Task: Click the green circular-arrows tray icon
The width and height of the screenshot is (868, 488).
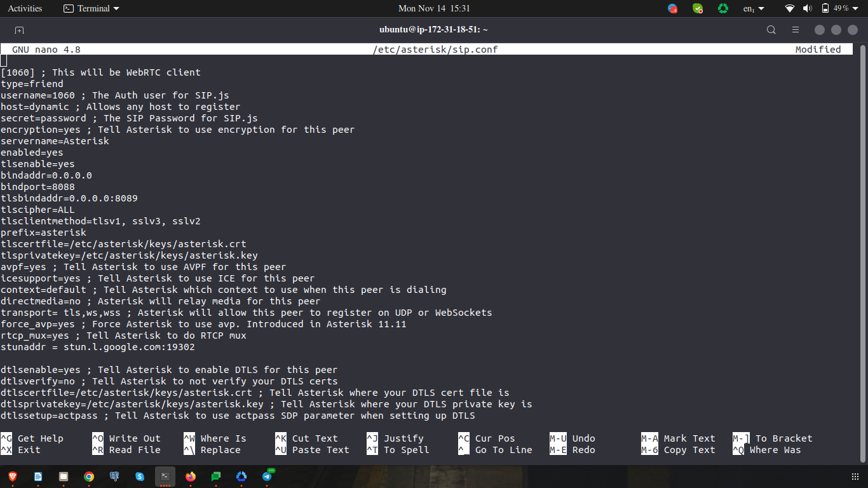Action: (x=723, y=8)
